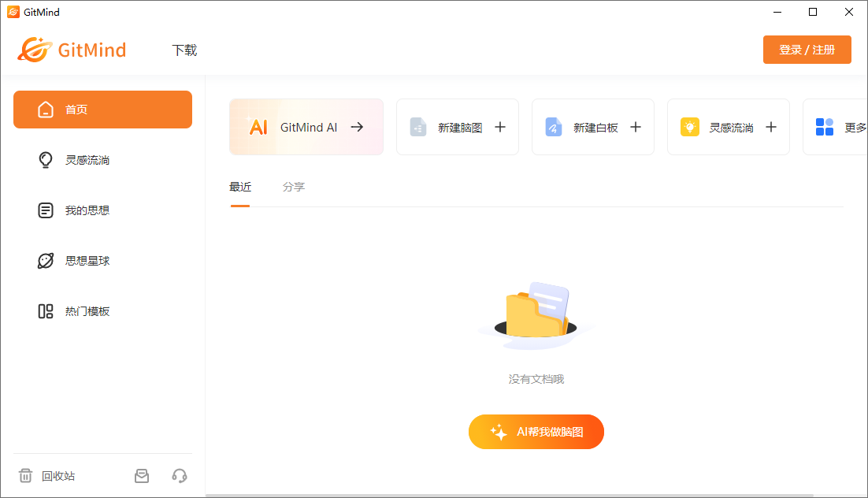868x498 pixels.
Task: Maximize the GitMind window
Action: pos(813,12)
